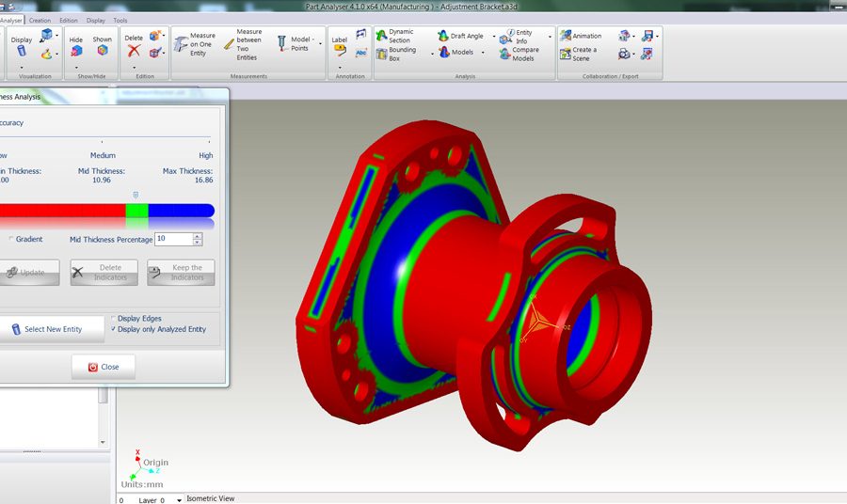Viewport: 847px width, 504px height.
Task: Click the Label annotation icon
Action: click(x=340, y=51)
